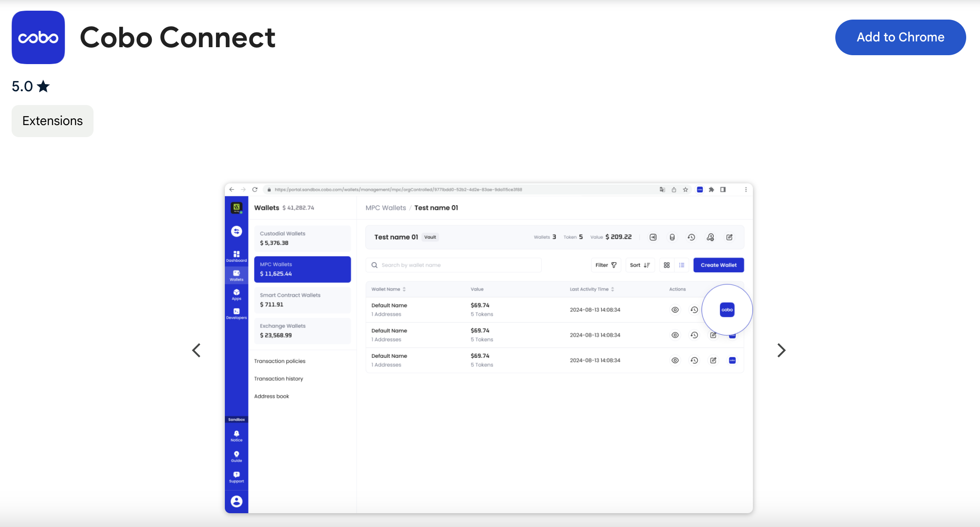The height and width of the screenshot is (527, 980).
Task: Open the puzzle-piece extensions menu
Action: [712, 190]
